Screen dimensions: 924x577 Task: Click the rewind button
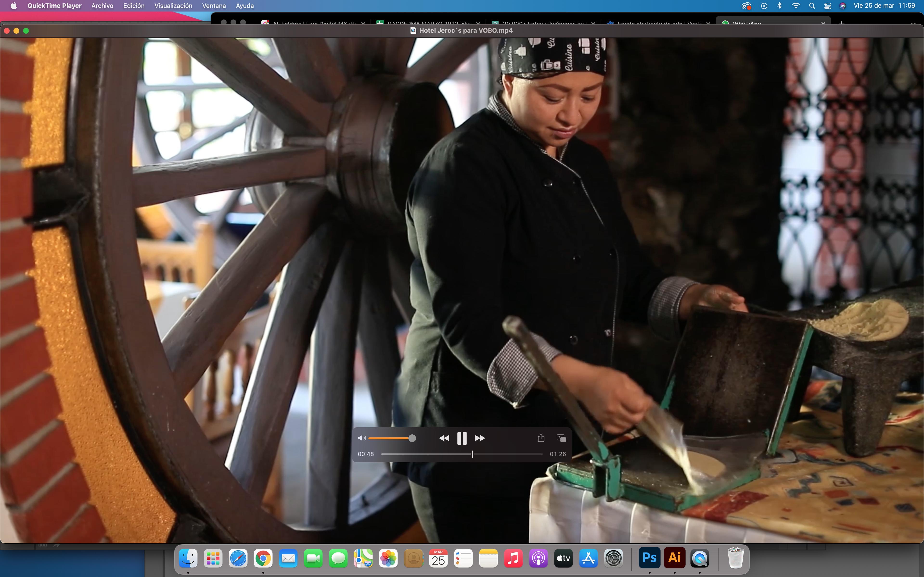[444, 438]
